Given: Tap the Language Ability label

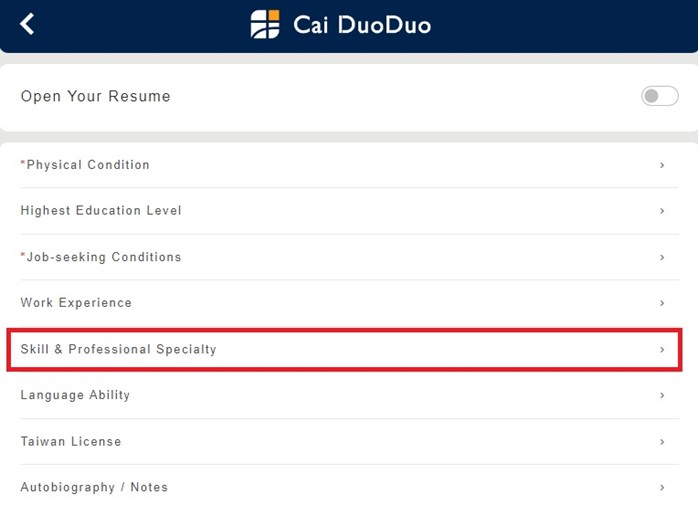Looking at the screenshot, I should pos(75,395).
